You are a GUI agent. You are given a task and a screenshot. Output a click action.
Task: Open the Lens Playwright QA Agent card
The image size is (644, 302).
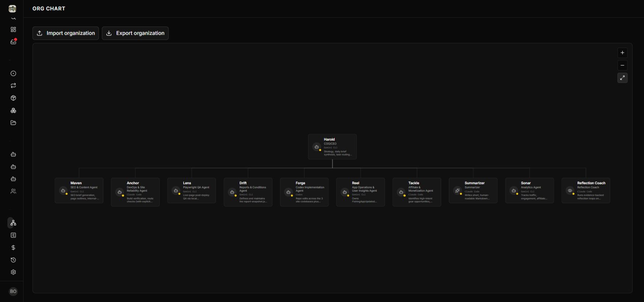191,191
